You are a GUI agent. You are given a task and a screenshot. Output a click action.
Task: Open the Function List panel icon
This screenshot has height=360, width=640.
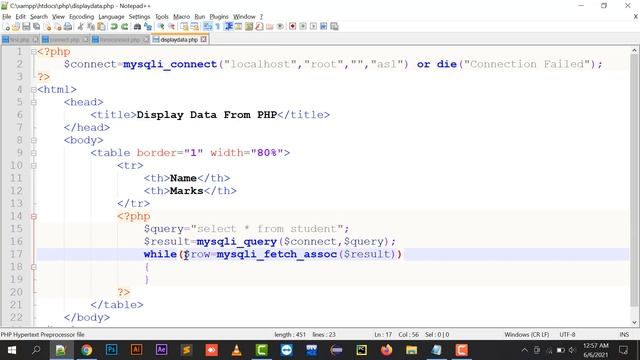(x=259, y=27)
